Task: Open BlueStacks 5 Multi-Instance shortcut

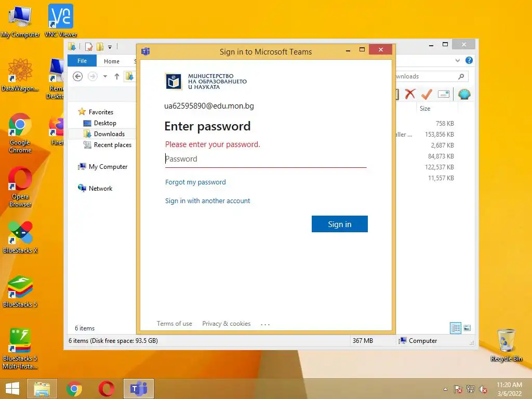Action: (20, 349)
